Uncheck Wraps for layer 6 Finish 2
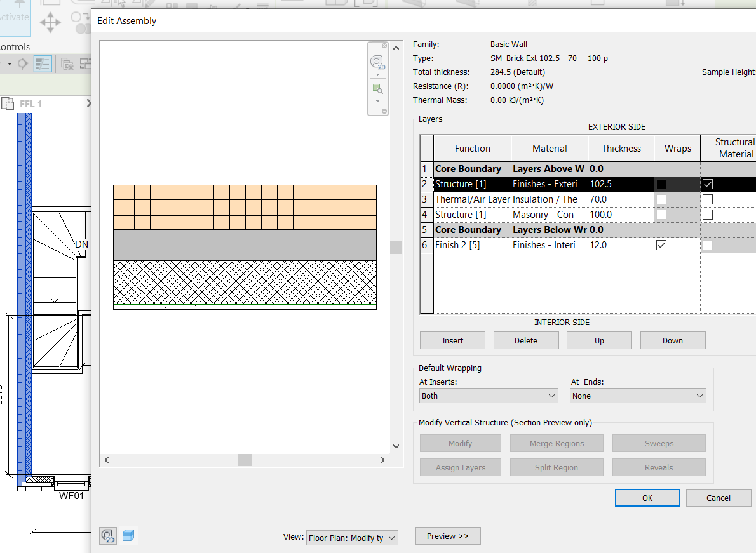 click(x=661, y=244)
